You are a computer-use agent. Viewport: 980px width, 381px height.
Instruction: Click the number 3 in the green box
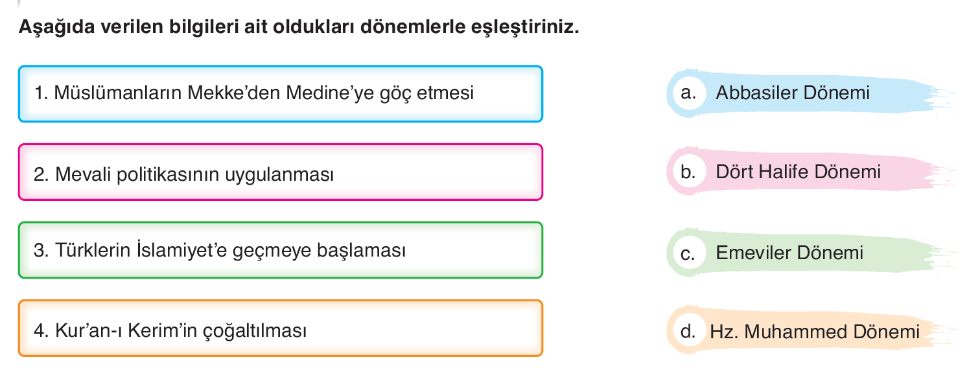40,250
